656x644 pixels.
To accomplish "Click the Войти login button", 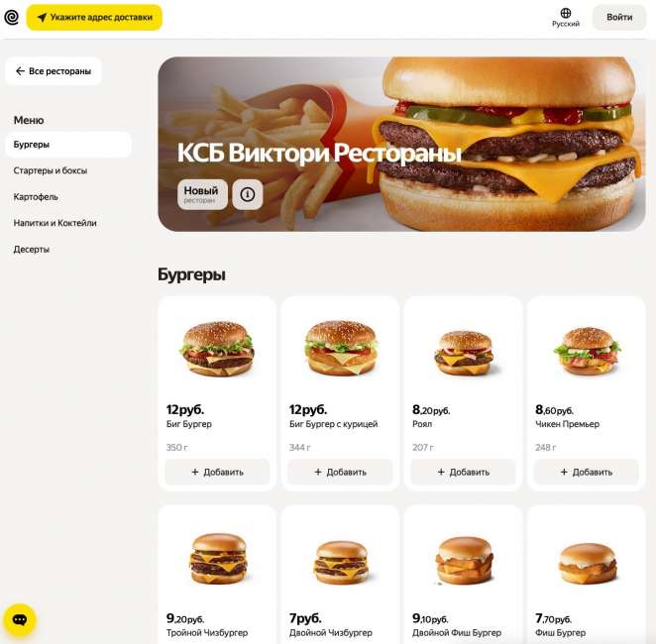I will (x=619, y=18).
